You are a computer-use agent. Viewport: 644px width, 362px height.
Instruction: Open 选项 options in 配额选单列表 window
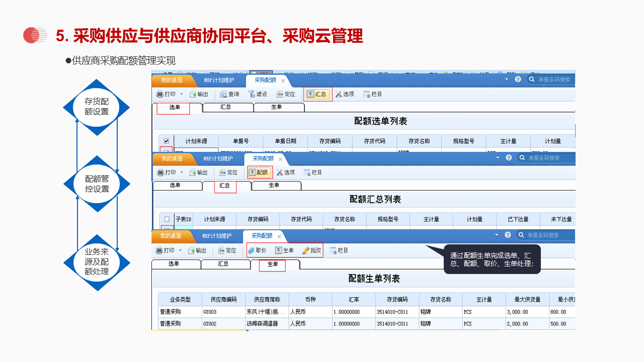345,94
